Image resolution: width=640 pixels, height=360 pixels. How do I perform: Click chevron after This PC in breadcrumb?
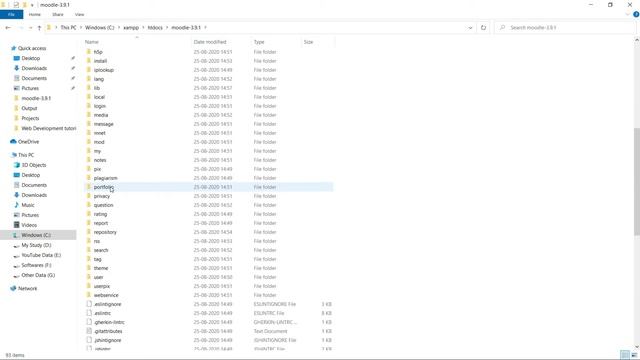click(x=81, y=28)
